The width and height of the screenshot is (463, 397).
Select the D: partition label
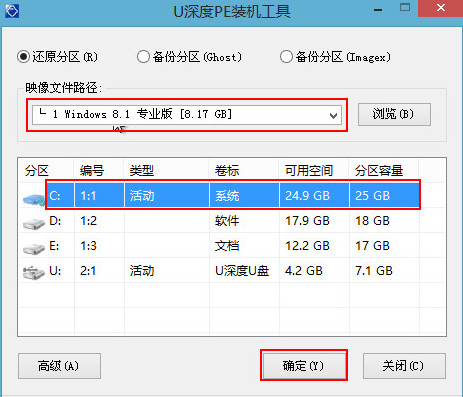pos(55,221)
